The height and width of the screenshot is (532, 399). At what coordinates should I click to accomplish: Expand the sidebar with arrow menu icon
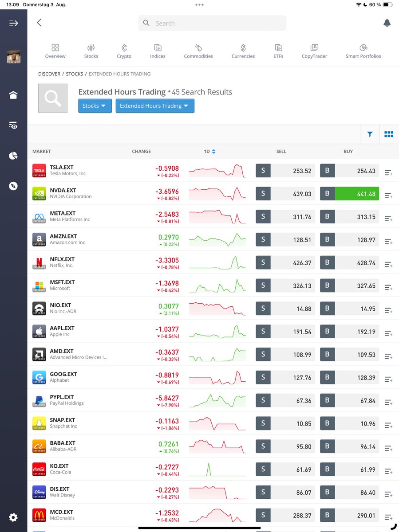tap(13, 23)
